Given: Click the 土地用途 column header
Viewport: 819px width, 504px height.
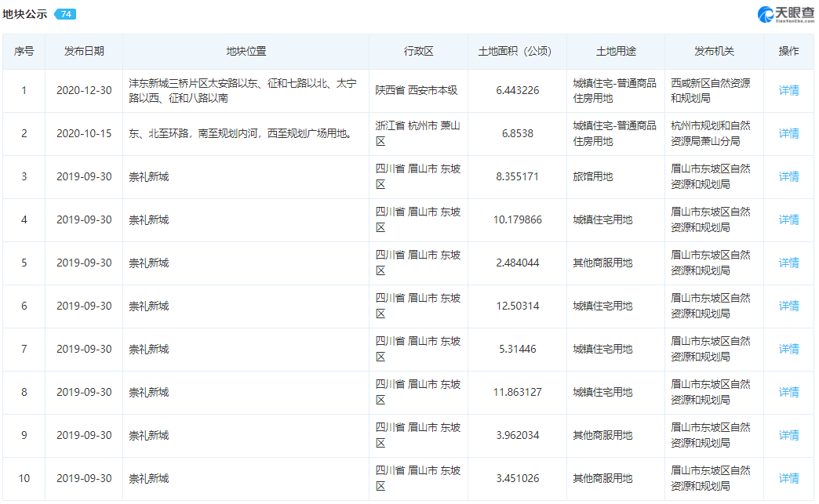Looking at the screenshot, I should 616,51.
